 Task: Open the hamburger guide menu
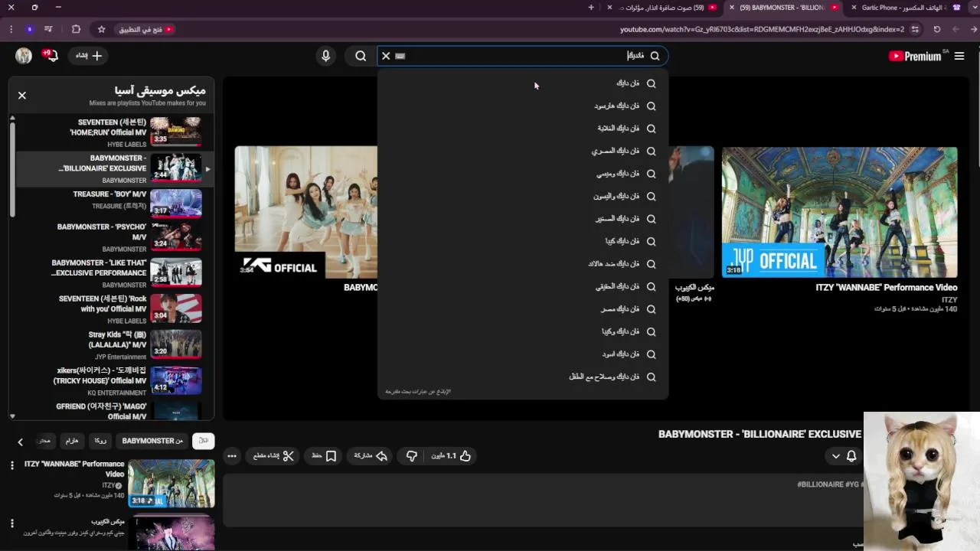point(959,56)
